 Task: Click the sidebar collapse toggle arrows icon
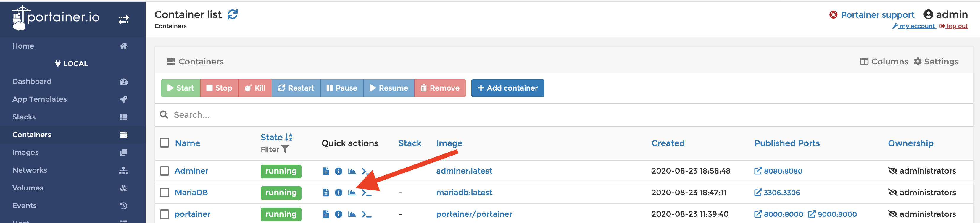(x=124, y=20)
